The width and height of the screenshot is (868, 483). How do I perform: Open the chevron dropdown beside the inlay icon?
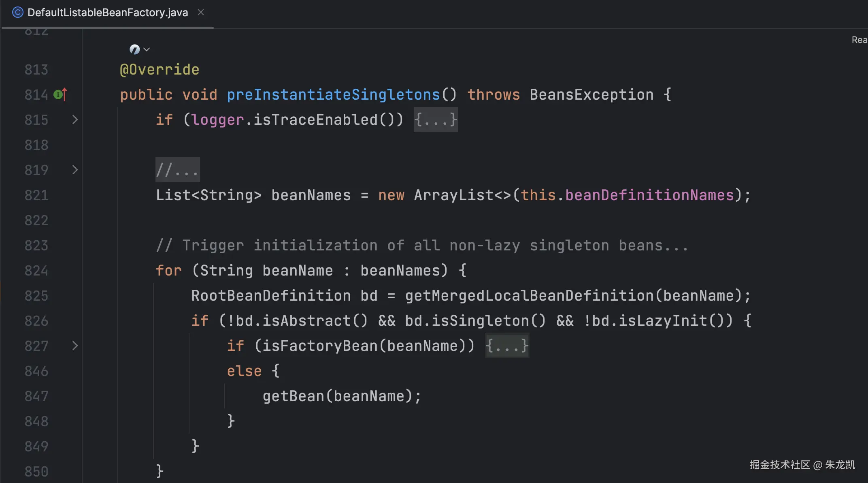point(147,49)
